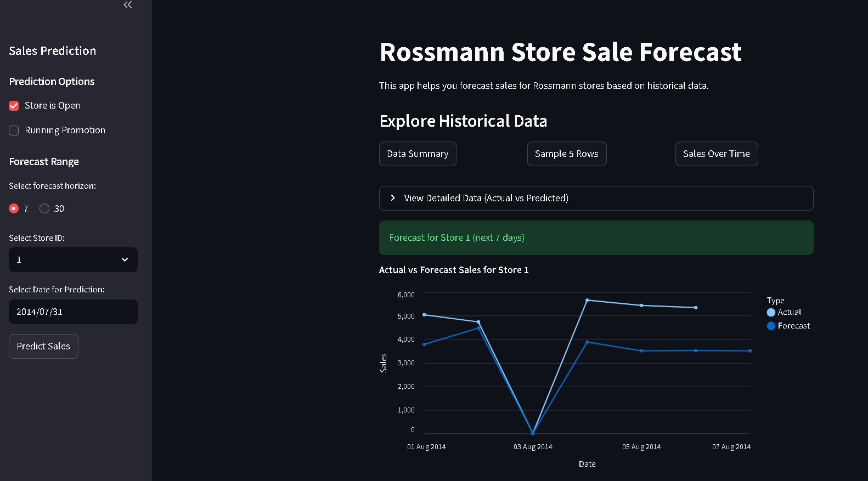
Task: Click the Actual series peak point near 04 Aug
Action: click(587, 300)
